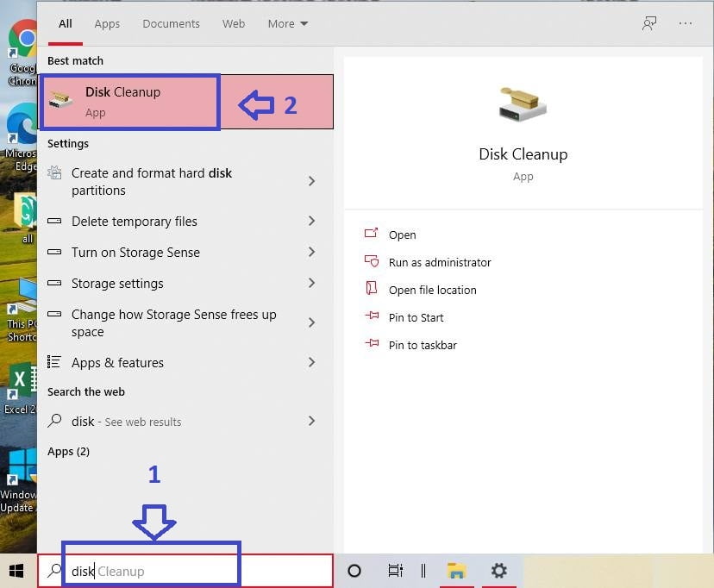Open This PC desktop shortcut
714x588 pixels.
point(21,310)
